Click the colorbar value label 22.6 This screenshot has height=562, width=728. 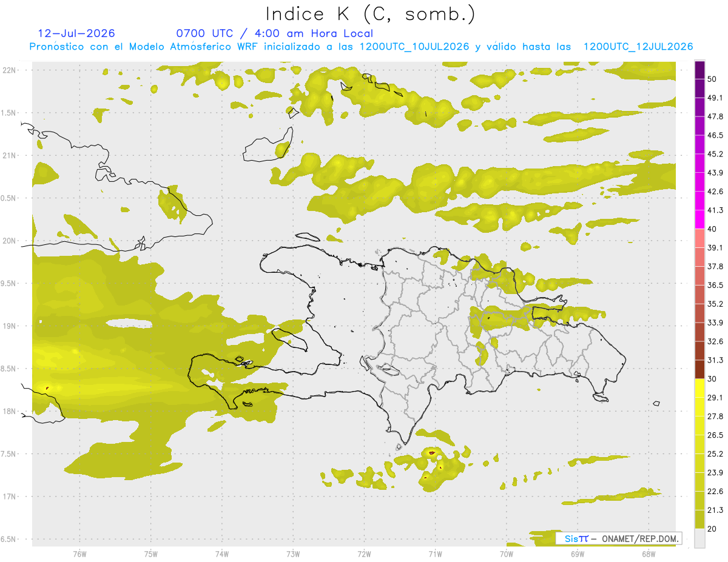point(715,492)
